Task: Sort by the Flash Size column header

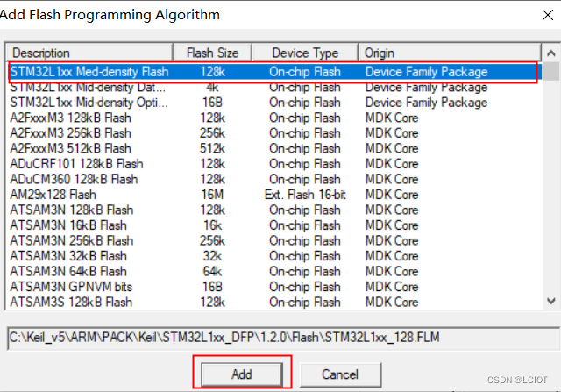Action: [212, 53]
